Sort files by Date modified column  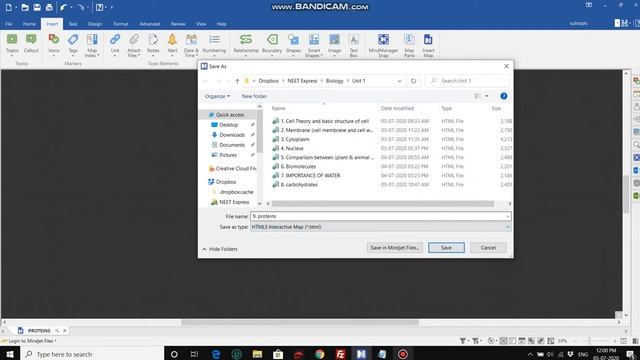coord(397,108)
